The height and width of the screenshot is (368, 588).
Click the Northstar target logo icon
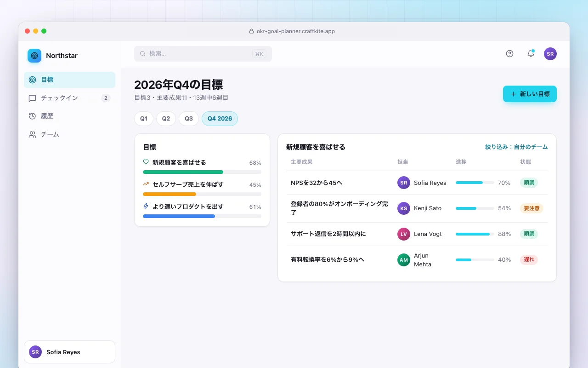34,56
